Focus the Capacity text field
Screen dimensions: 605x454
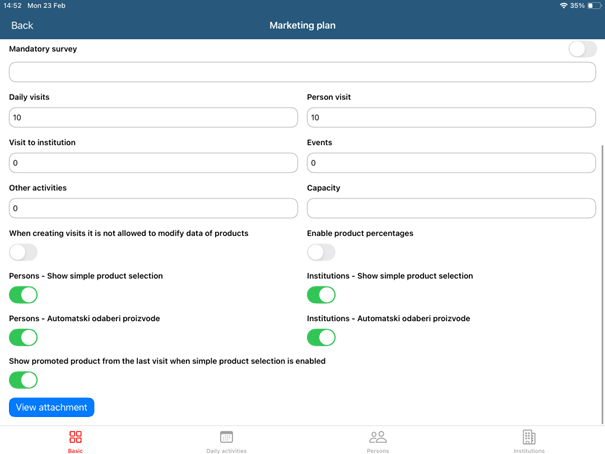(x=451, y=208)
